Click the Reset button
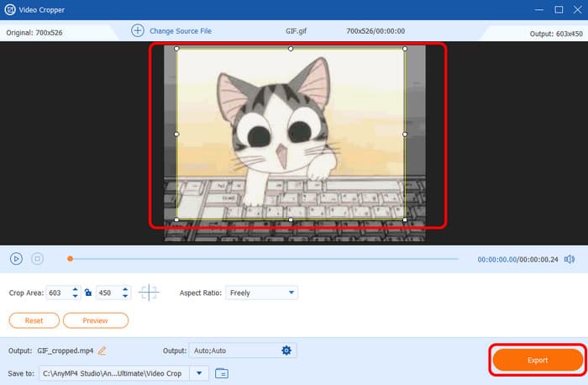Viewport: 588px width, 385px height. pyautogui.click(x=34, y=320)
